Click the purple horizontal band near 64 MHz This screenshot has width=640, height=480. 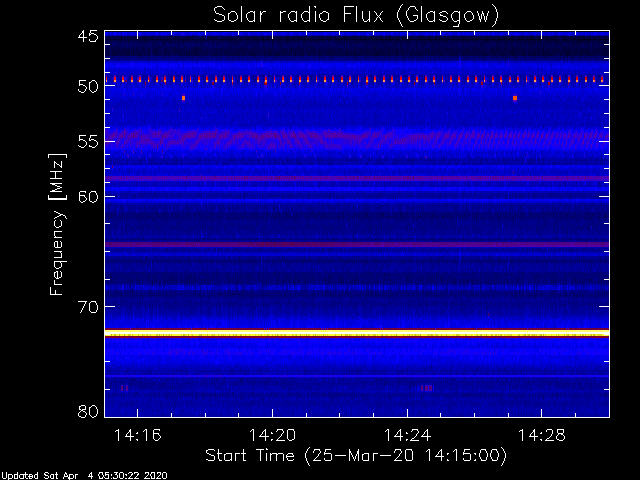[x=357, y=244]
